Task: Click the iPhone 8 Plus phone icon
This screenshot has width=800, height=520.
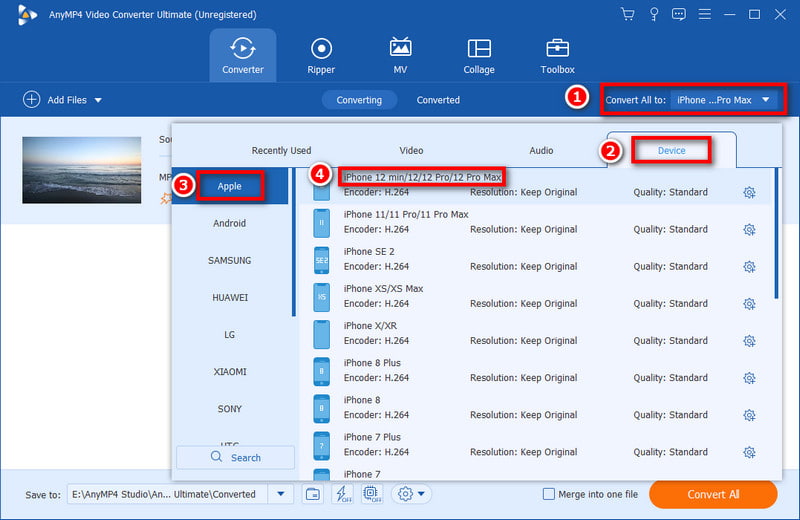Action: (x=321, y=372)
